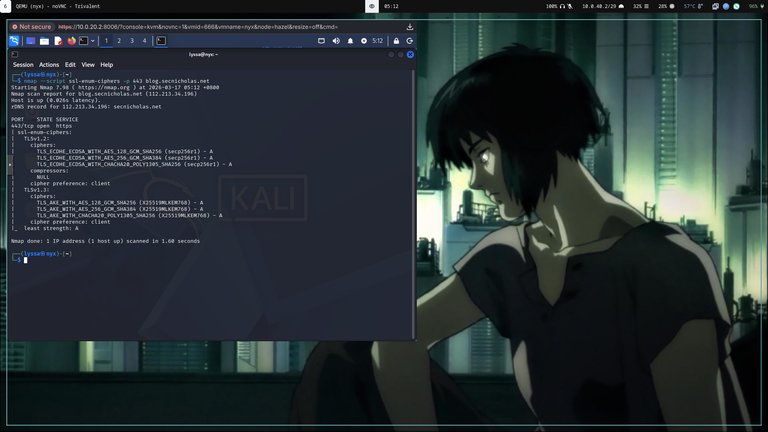Open the volume speaker tray icon

336,41
